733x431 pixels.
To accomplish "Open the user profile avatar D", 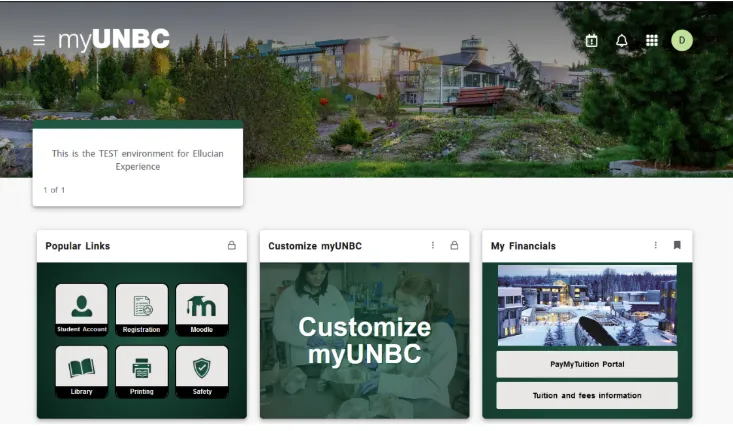I will (682, 41).
